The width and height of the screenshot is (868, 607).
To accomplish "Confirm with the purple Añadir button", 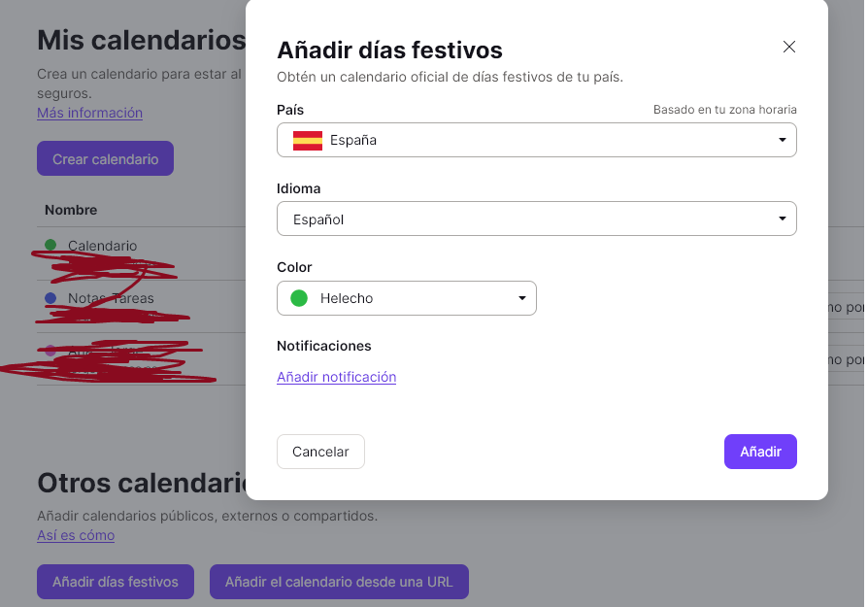I will (x=760, y=452).
